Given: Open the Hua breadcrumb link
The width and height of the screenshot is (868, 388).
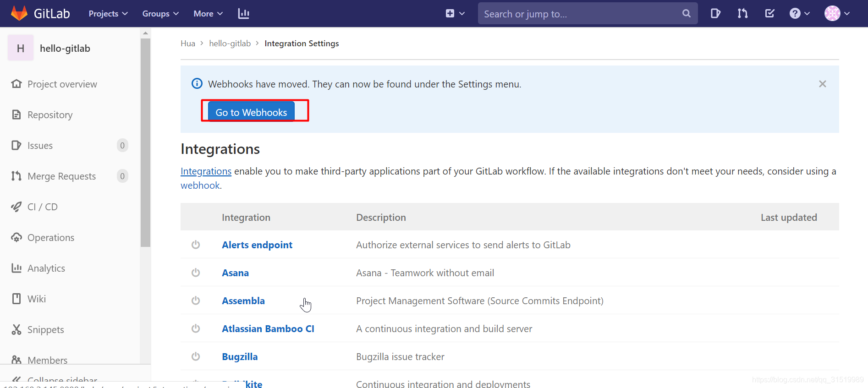Looking at the screenshot, I should coord(188,44).
